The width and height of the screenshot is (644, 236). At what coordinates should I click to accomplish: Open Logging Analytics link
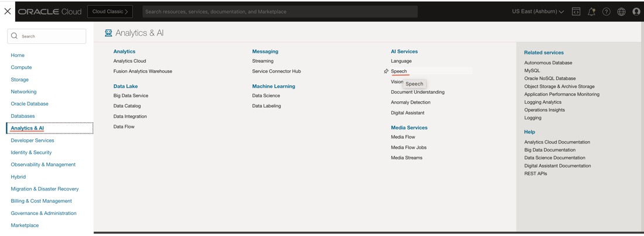543,102
